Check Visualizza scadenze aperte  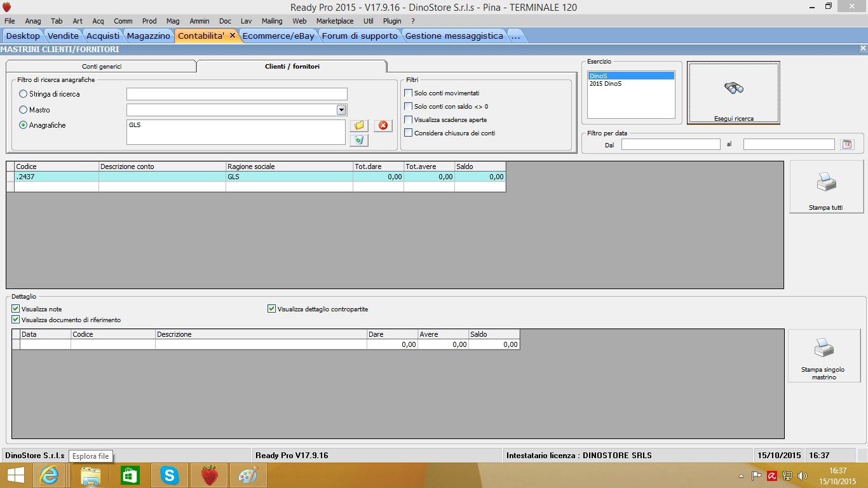point(409,119)
